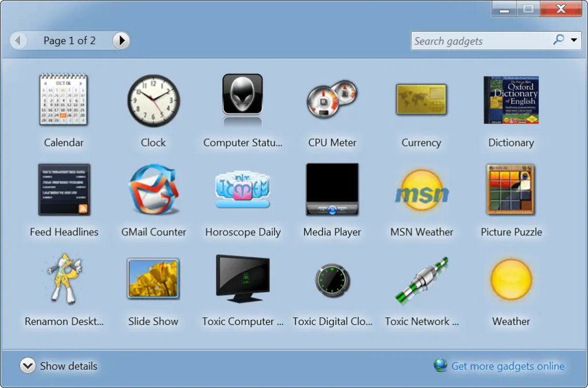Select the Horoscope Daily gadget
The height and width of the screenshot is (388, 588).
pyautogui.click(x=242, y=189)
